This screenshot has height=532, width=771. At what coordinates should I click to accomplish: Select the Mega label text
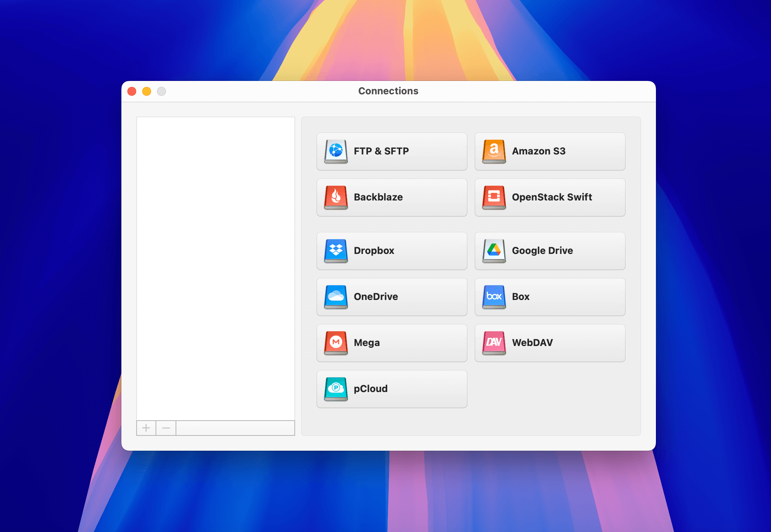point(367,343)
